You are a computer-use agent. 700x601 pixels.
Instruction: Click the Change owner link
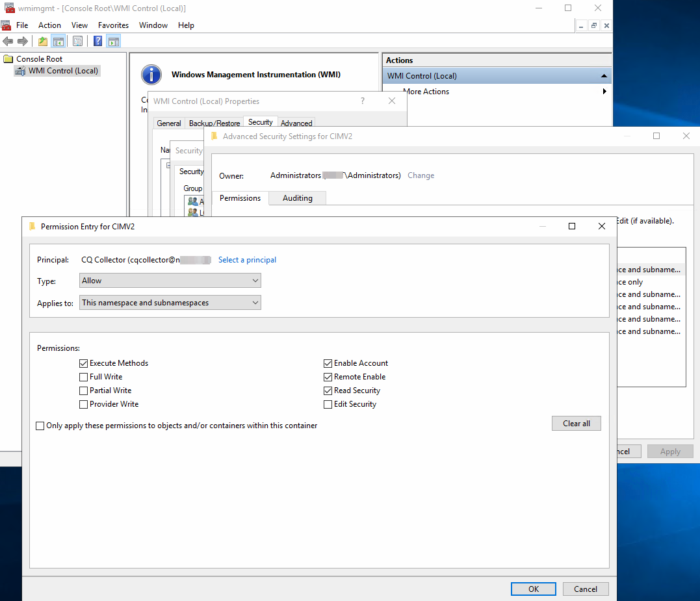[x=421, y=175]
